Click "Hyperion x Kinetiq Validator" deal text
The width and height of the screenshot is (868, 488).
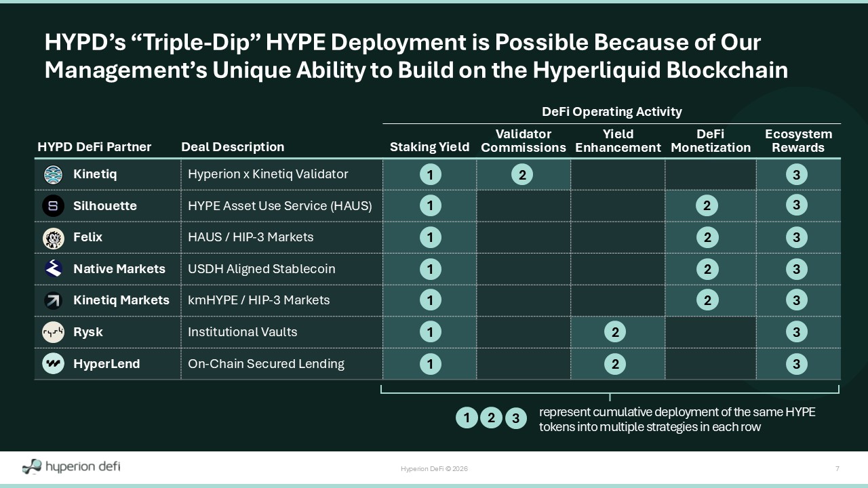pos(268,174)
